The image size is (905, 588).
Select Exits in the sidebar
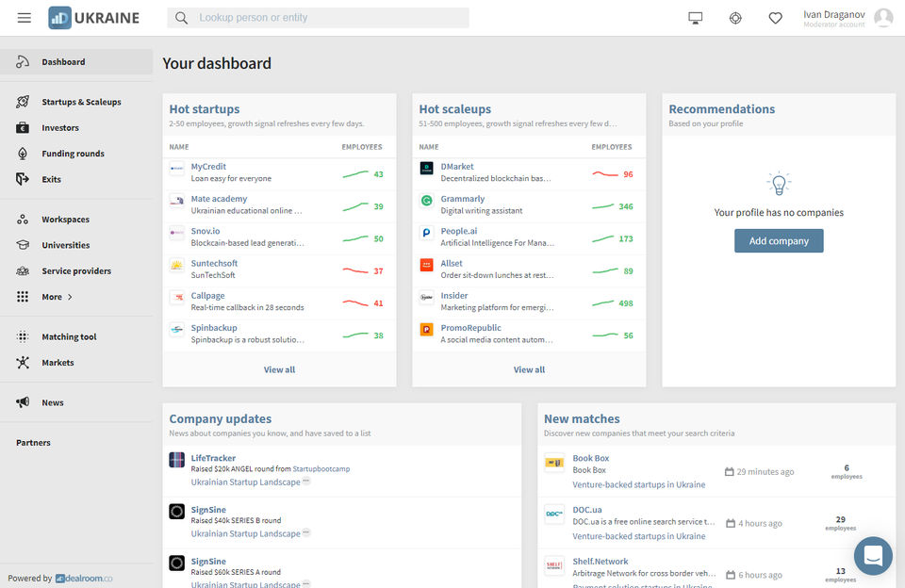click(x=51, y=179)
